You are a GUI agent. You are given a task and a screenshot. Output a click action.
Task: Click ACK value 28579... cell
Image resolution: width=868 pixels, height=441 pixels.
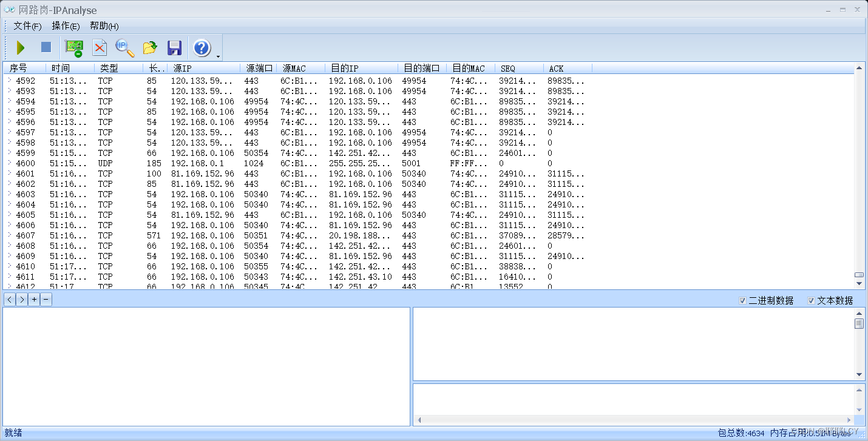tap(566, 235)
